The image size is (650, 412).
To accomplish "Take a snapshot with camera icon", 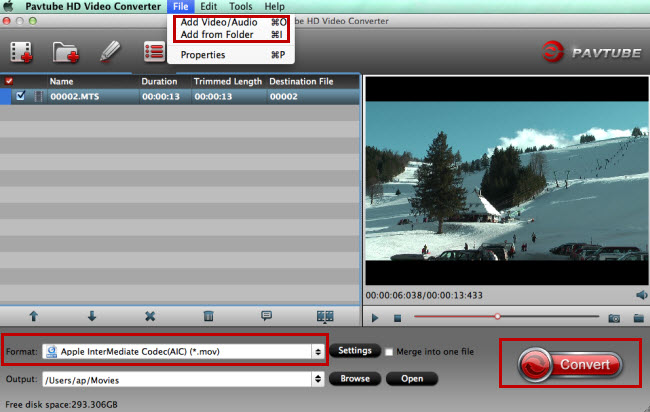I will pyautogui.click(x=614, y=318).
